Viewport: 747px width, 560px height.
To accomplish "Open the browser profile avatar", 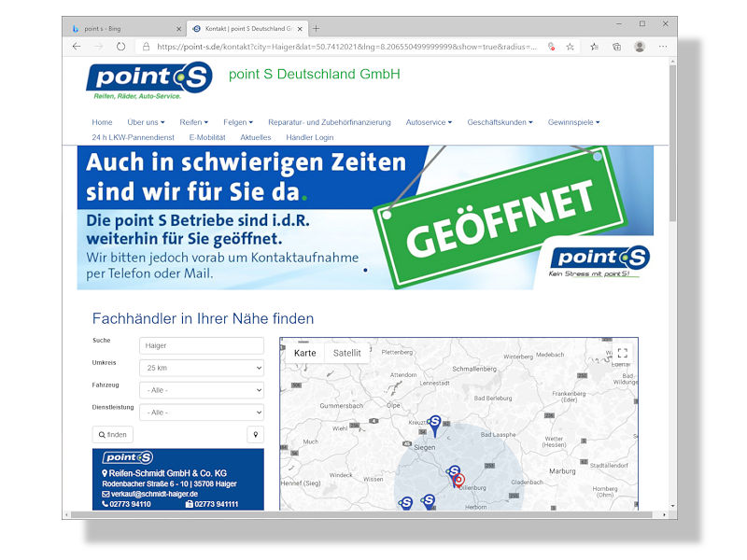I will tap(640, 47).
